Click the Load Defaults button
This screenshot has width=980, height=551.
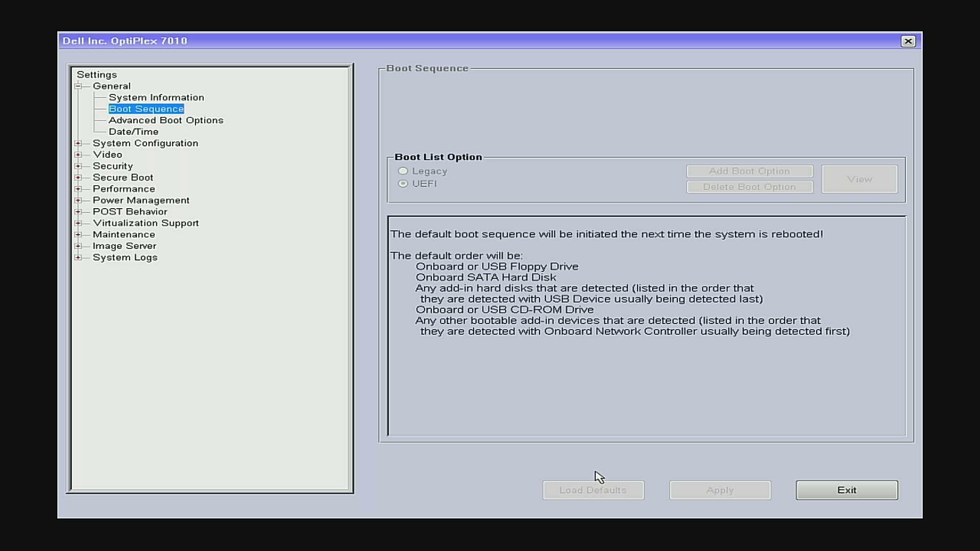tap(593, 490)
